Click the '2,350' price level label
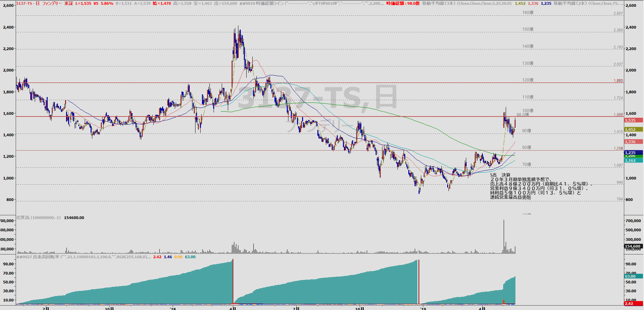The width and height of the screenshot is (644, 310). (618, 30)
